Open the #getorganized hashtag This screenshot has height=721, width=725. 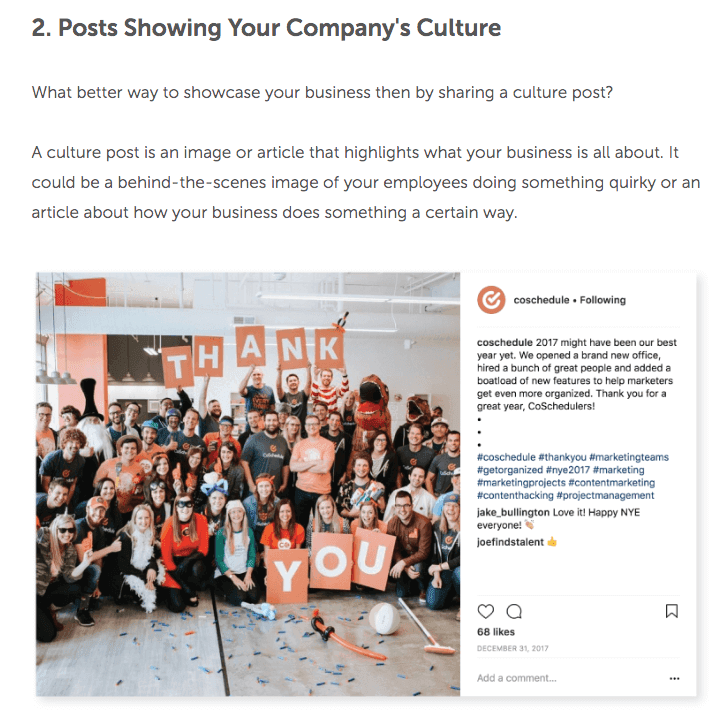pyautogui.click(x=510, y=470)
